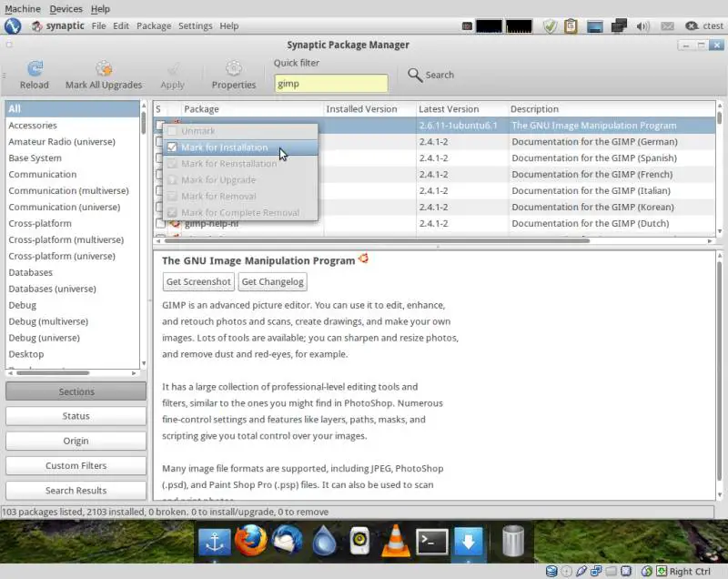The height and width of the screenshot is (579, 728).
Task: Select Mark for Installation in context menu
Action: (x=240, y=147)
